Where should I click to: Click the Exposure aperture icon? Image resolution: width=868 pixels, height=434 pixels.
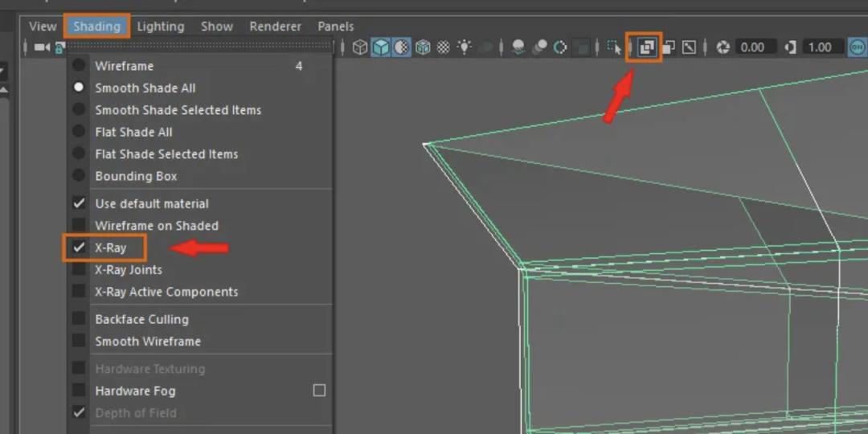coord(723,47)
